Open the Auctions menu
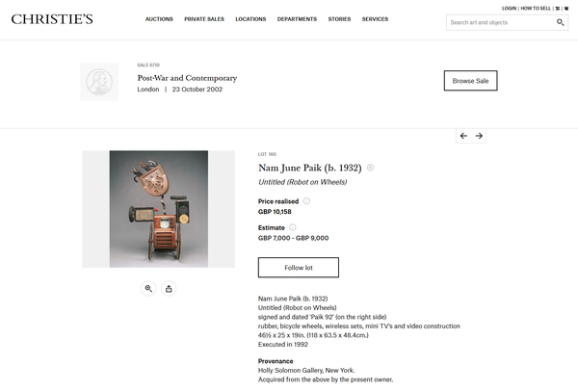The image size is (578, 392). [159, 19]
